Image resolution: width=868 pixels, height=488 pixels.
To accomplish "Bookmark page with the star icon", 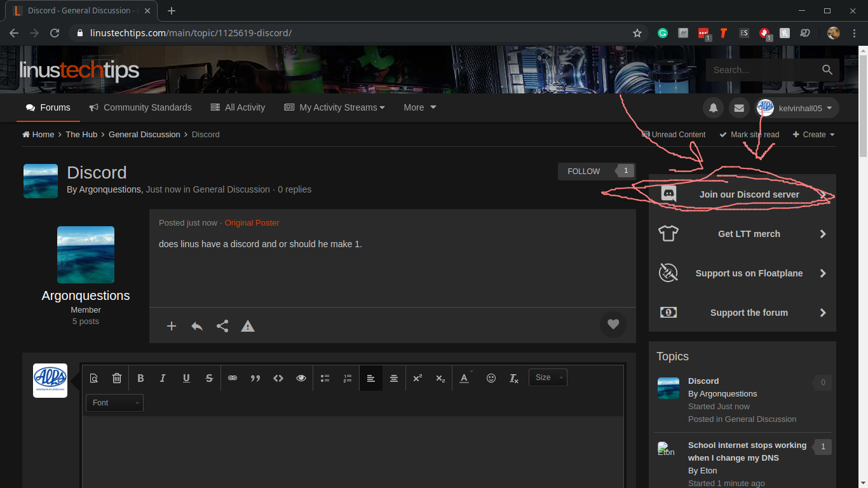I will tap(637, 33).
